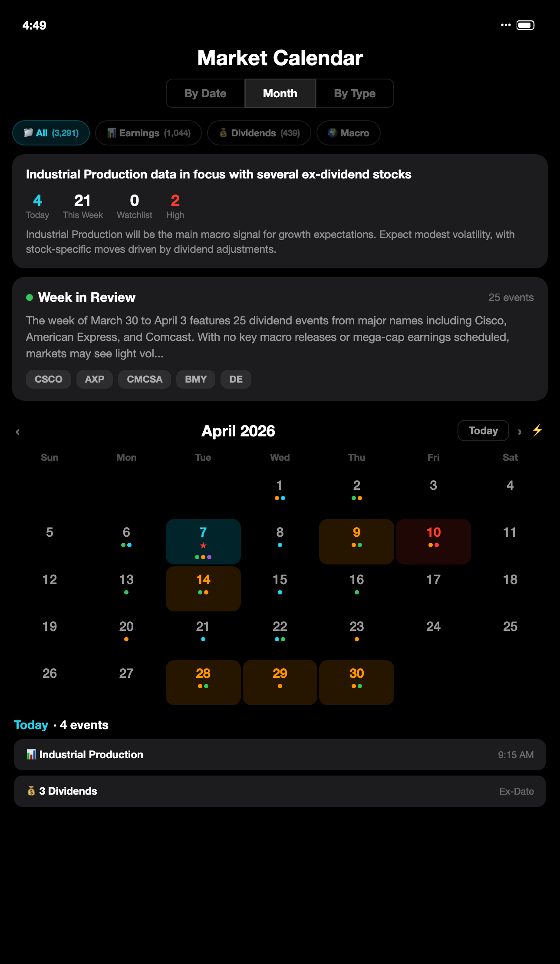This screenshot has width=560, height=964.
Task: Click the folder icon on the All filter
Action: [29, 133]
